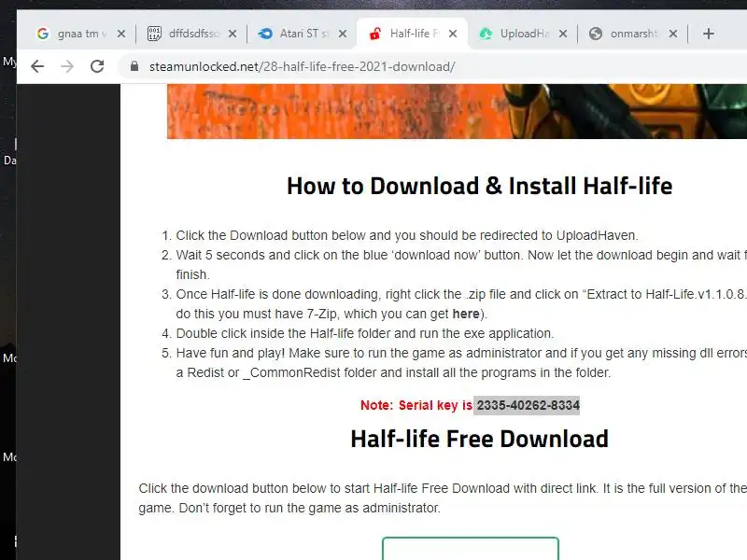Open the 'here' 7-Zip link

coord(466,314)
